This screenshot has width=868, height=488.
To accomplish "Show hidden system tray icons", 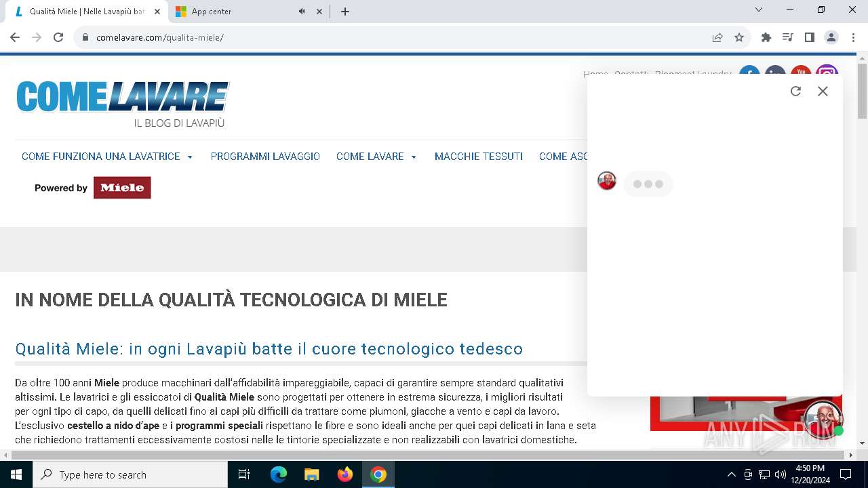I will 731,474.
